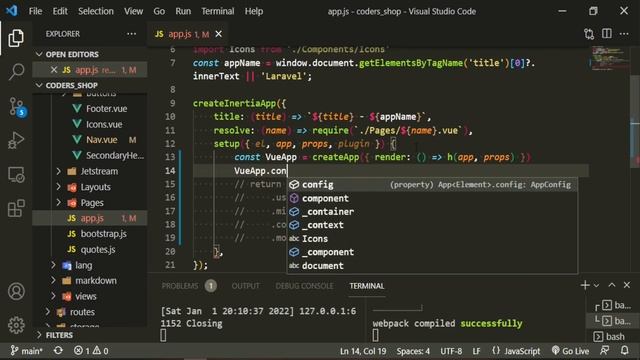Switch to the Terminal panel tab

click(367, 286)
